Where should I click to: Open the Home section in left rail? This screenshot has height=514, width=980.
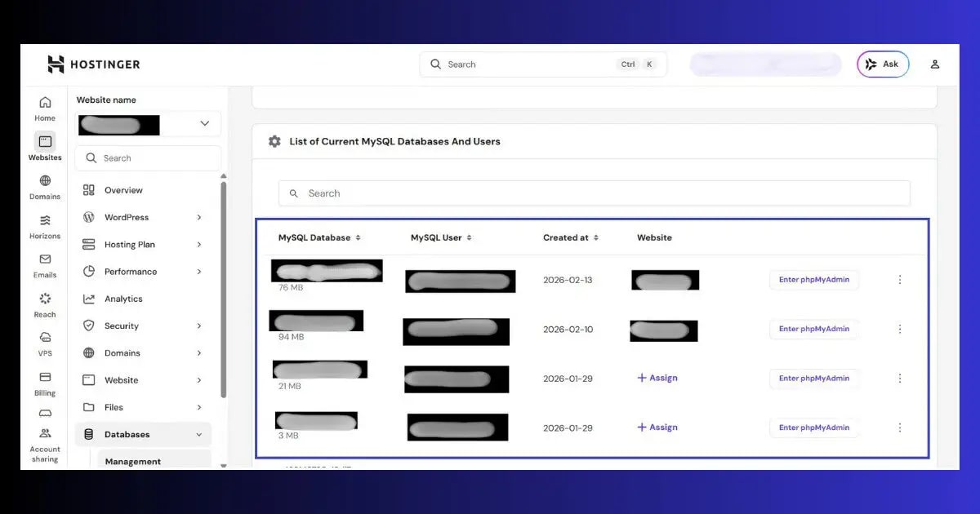pyautogui.click(x=45, y=108)
